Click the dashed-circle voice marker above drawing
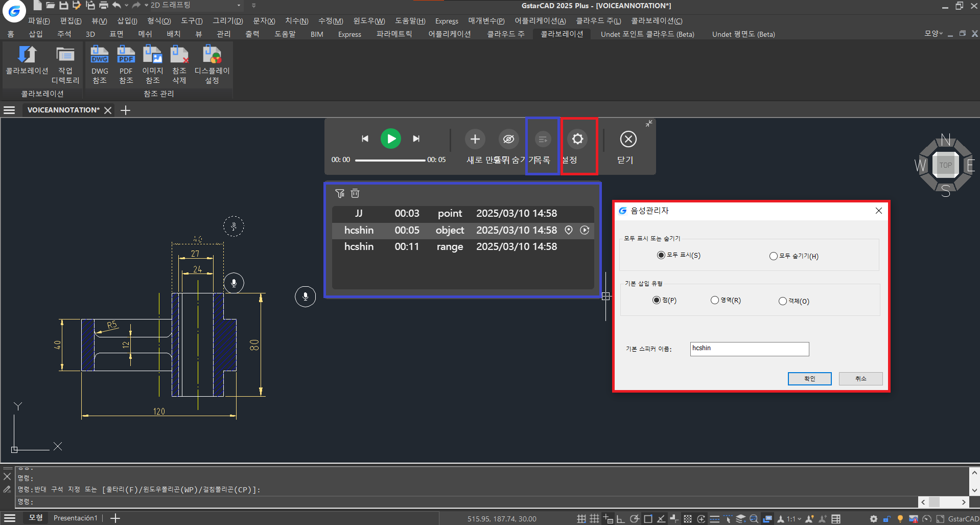Image resolution: width=980 pixels, height=525 pixels. click(234, 226)
